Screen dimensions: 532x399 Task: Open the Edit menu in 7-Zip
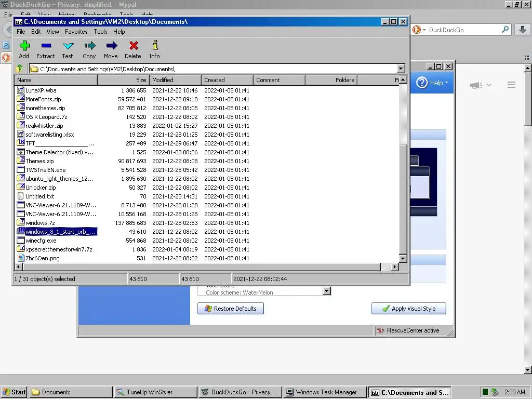pos(36,32)
